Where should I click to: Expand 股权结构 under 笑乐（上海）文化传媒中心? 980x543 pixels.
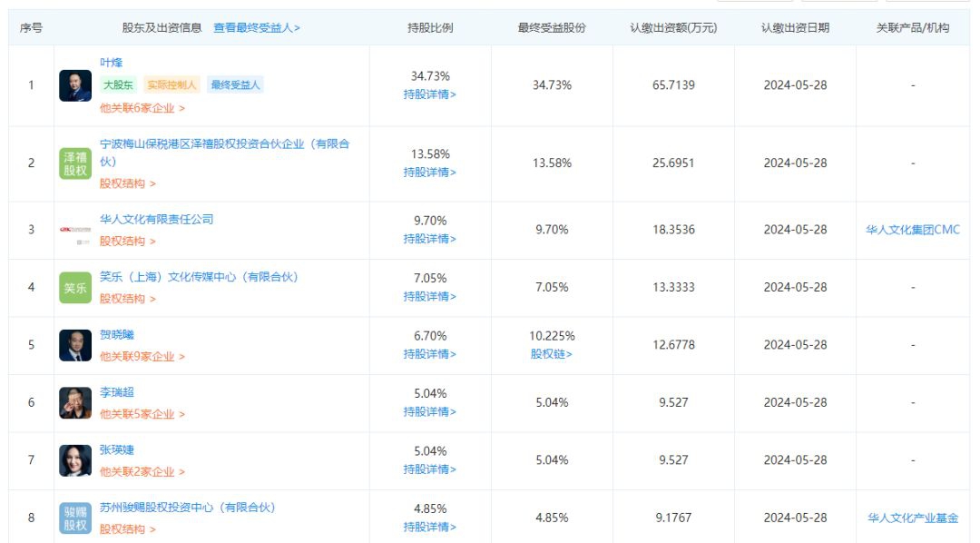point(128,299)
